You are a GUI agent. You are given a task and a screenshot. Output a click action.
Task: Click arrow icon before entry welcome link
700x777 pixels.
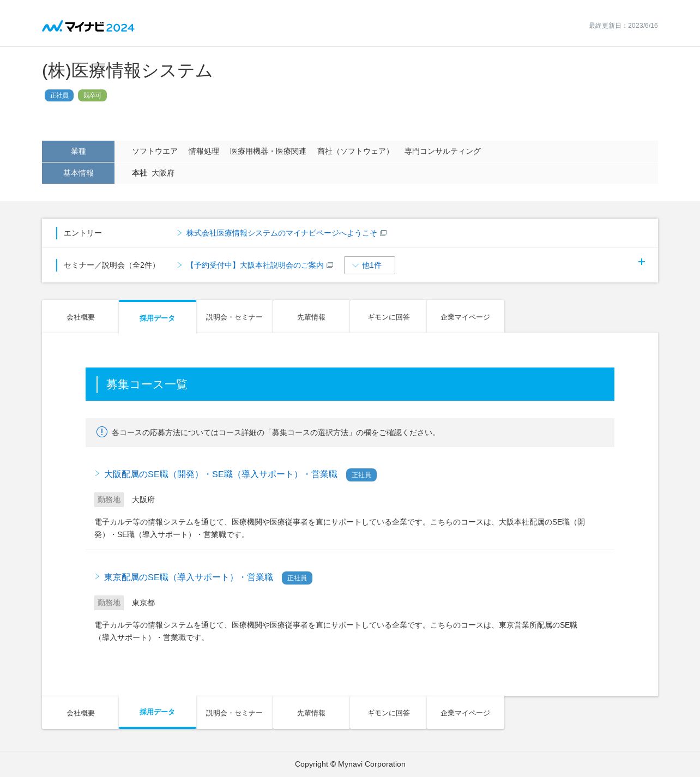pos(179,233)
